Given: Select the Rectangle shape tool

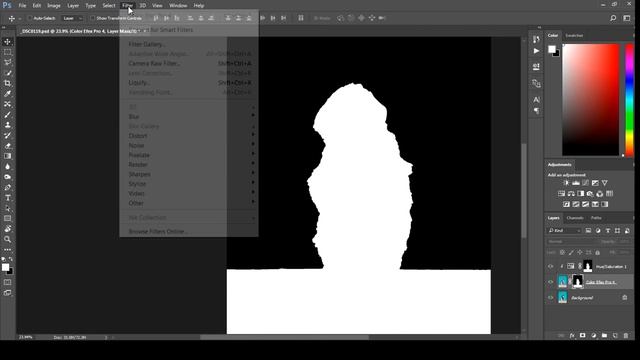Looking at the screenshot, I should click(7, 219).
